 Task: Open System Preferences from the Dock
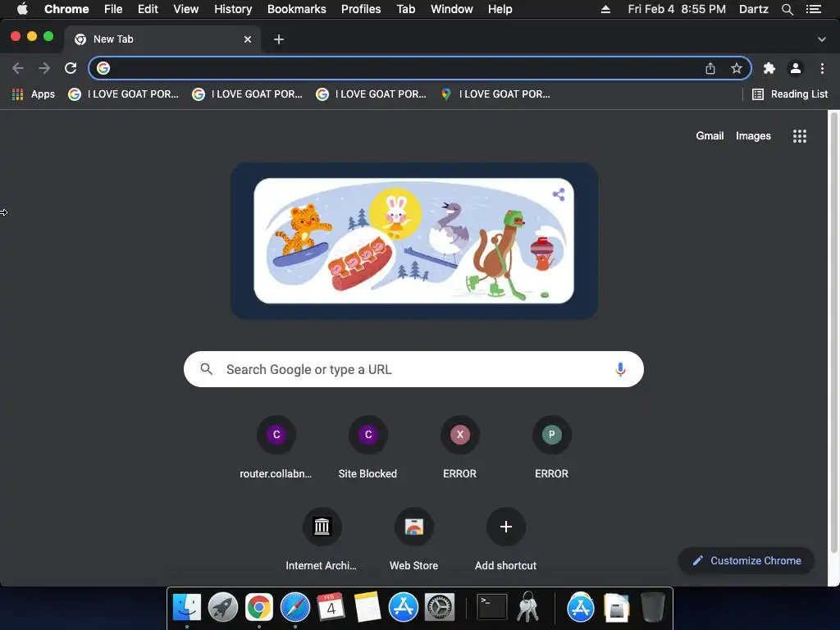point(440,608)
